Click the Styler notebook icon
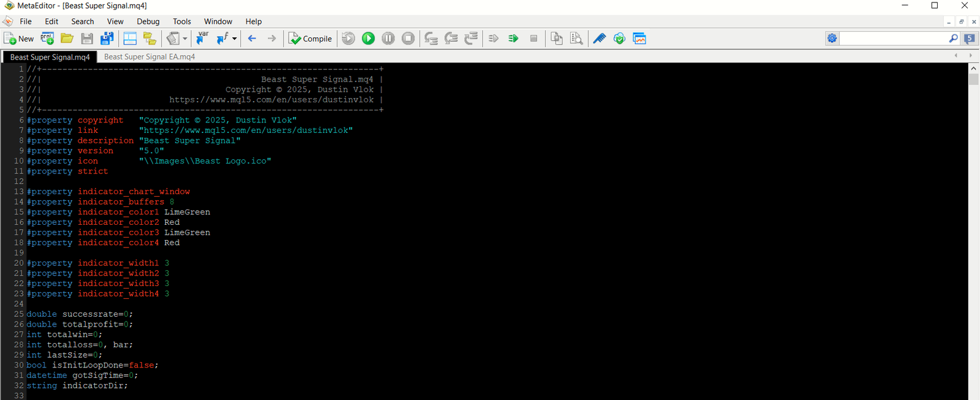Screen dimensions: 980x400 173,39
